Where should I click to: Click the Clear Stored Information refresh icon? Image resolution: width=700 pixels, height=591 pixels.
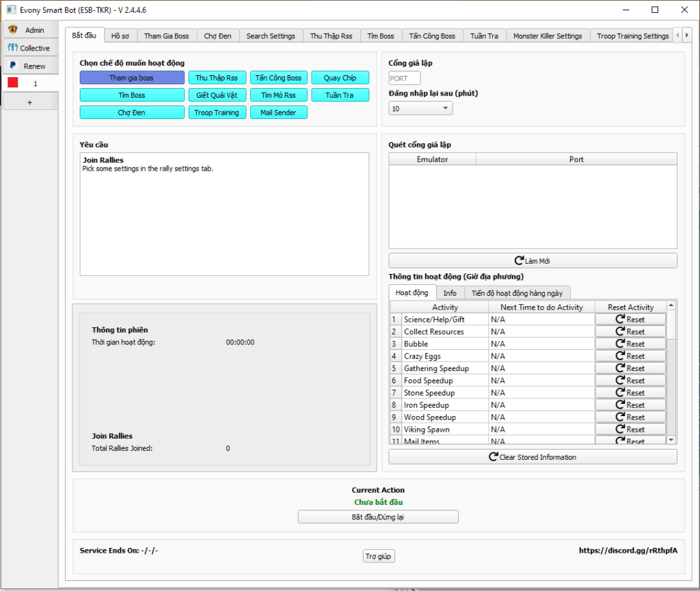pos(493,457)
